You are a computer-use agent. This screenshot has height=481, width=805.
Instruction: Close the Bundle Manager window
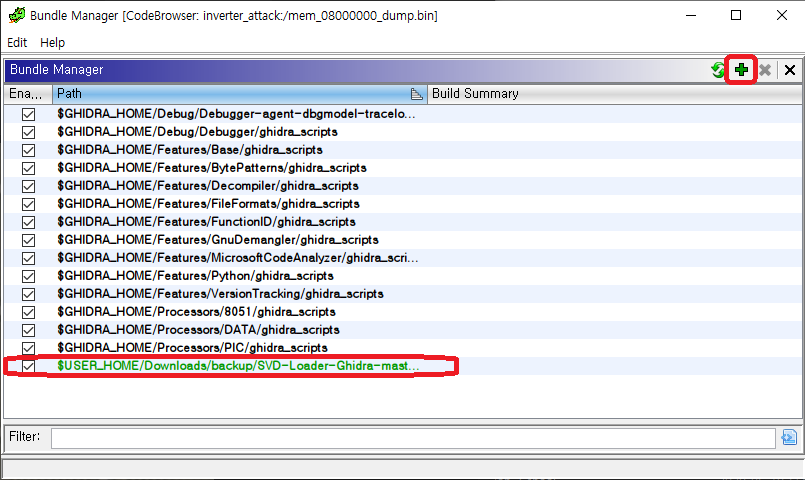pos(781,15)
